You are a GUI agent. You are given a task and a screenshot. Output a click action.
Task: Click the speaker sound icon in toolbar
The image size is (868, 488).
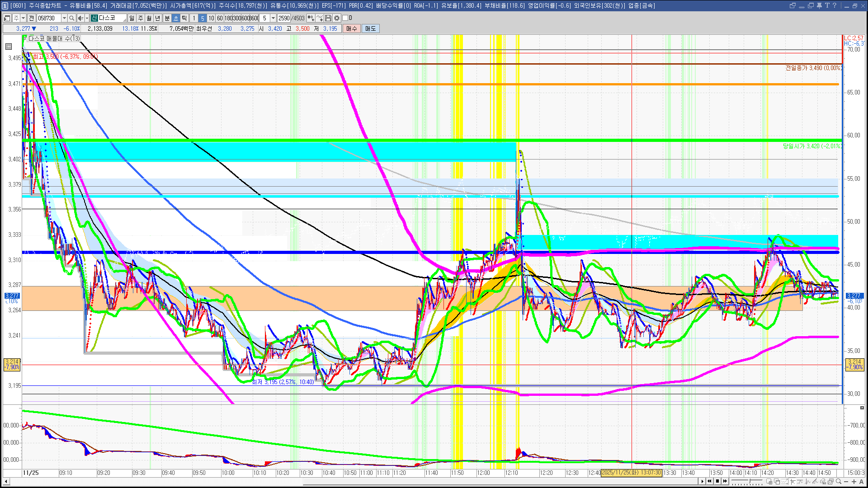[80, 18]
